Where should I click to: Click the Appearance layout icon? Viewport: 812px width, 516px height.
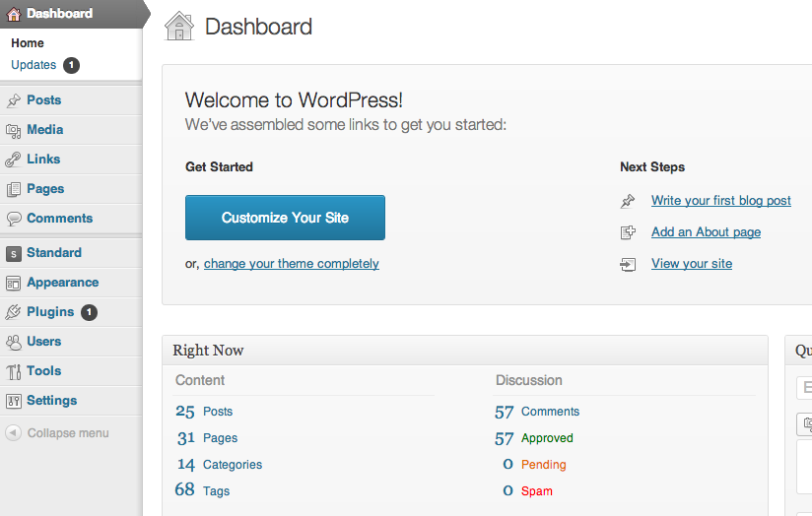coord(14,283)
